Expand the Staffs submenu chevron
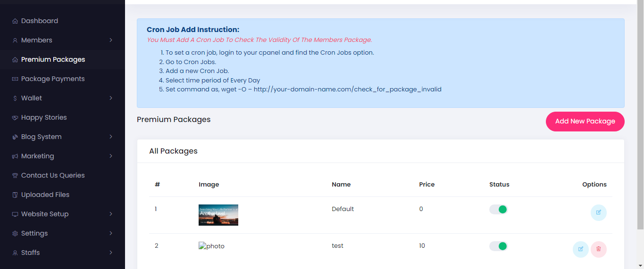This screenshot has width=644, height=269. point(111,253)
